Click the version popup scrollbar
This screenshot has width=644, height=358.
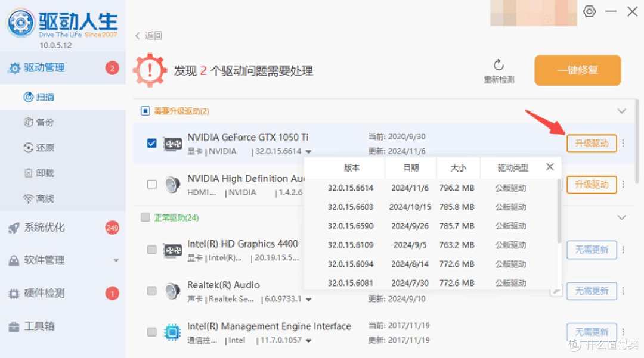click(559, 211)
